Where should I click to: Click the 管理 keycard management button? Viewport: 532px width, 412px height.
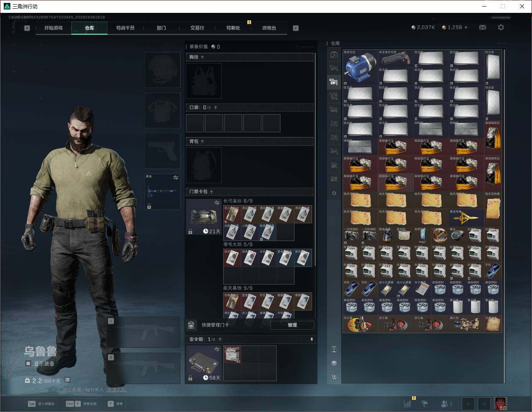(x=292, y=325)
